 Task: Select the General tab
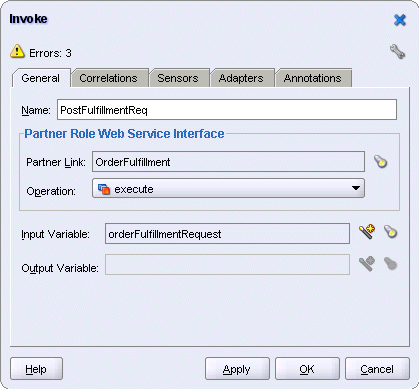click(41, 78)
